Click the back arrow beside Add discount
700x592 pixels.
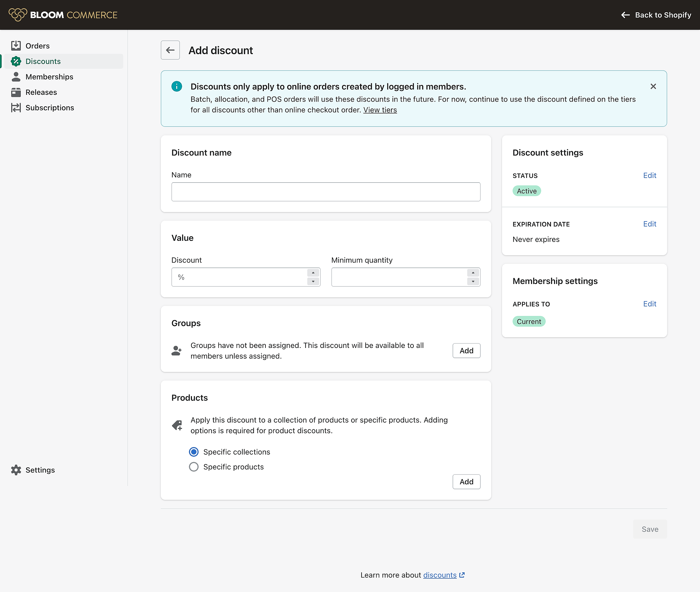pyautogui.click(x=170, y=50)
